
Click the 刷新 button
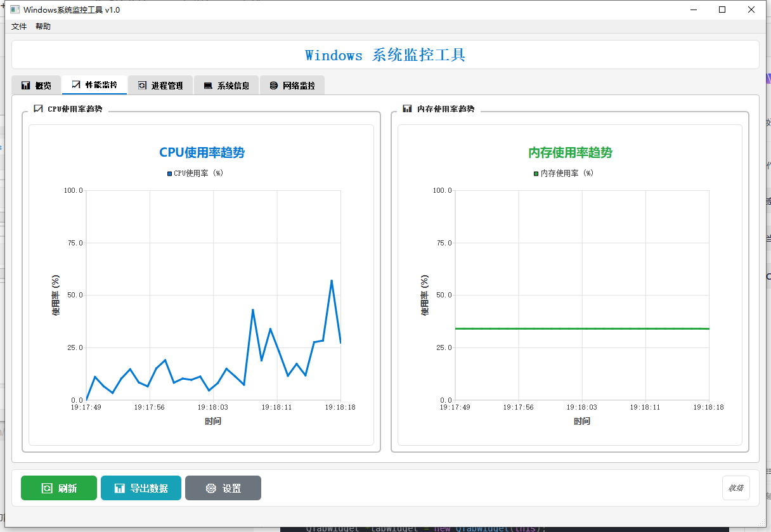pos(59,488)
